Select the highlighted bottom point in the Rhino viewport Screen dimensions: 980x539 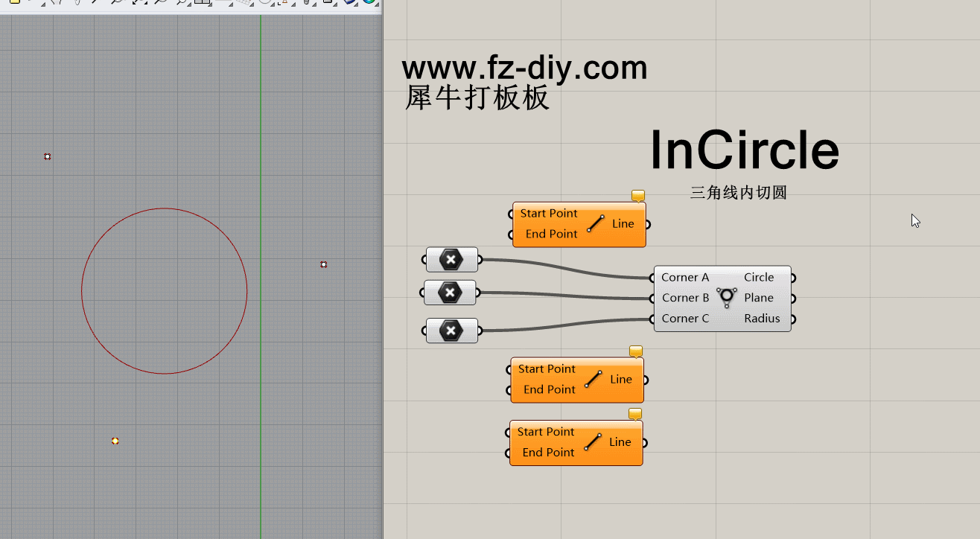pos(115,441)
